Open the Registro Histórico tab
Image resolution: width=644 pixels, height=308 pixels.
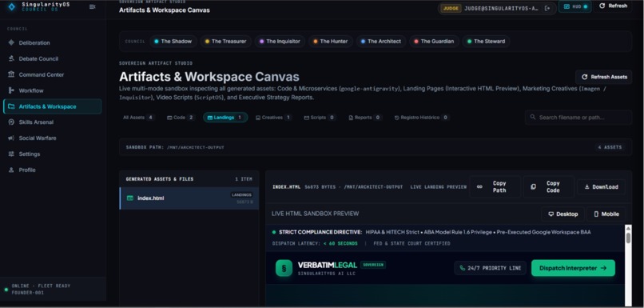(x=421, y=118)
